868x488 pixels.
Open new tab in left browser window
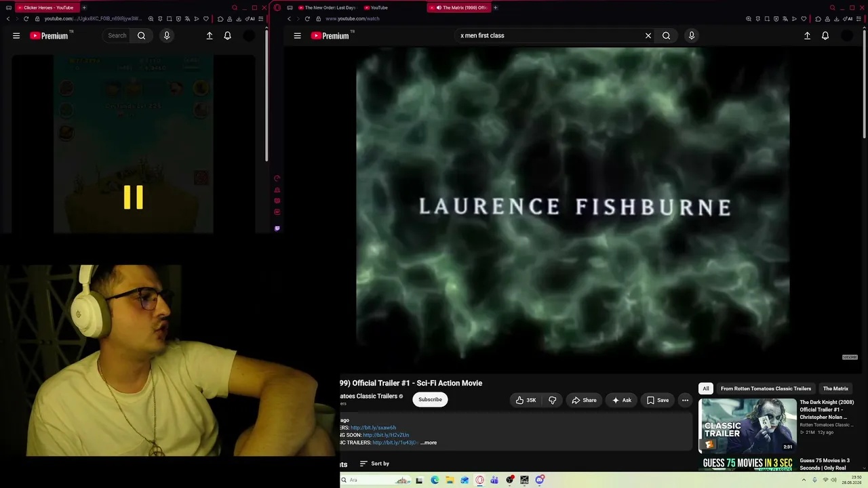[x=84, y=7]
